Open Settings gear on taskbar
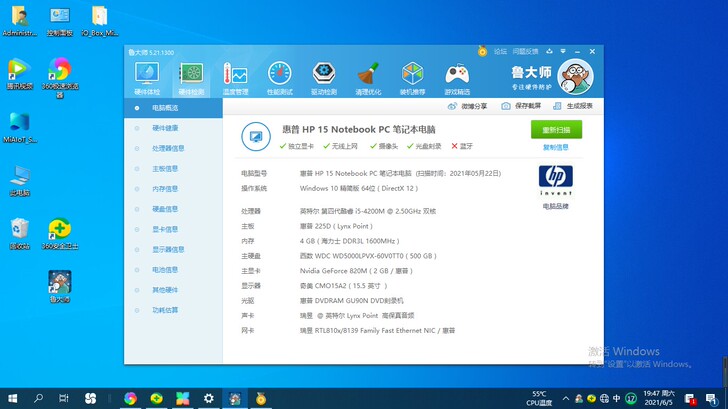 (x=208, y=398)
